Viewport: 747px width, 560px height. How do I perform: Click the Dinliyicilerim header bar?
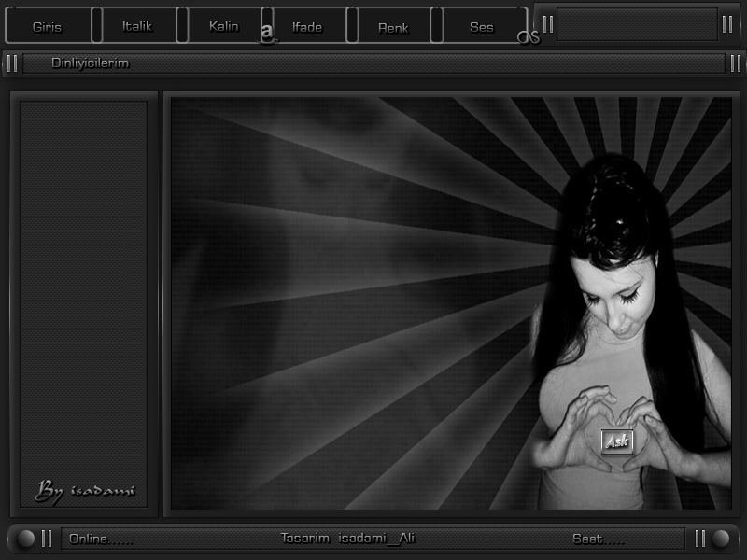[373, 63]
